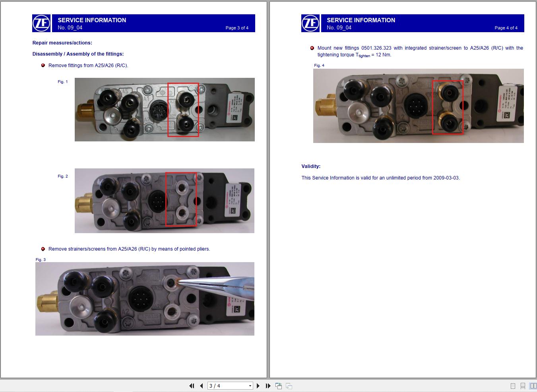Click the ZF logo on page 3 header
This screenshot has width=537, height=392.
(x=41, y=23)
